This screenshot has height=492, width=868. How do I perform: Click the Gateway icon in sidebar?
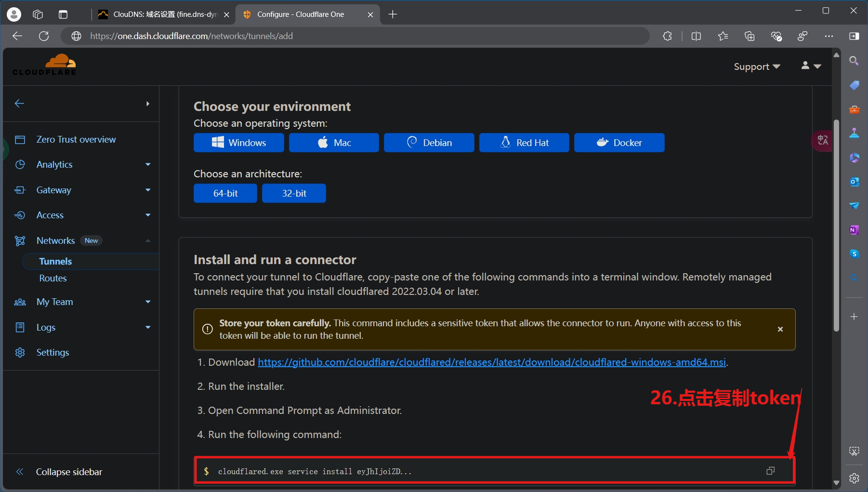click(20, 190)
